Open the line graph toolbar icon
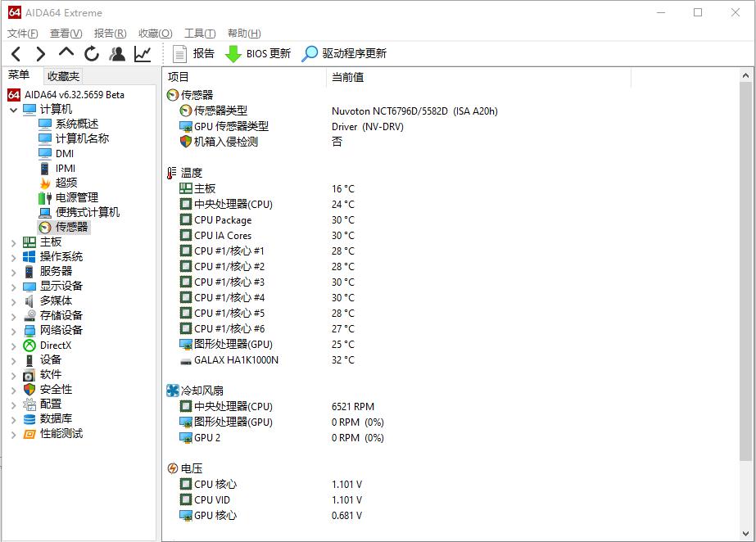The height and width of the screenshot is (542, 756). (x=141, y=52)
